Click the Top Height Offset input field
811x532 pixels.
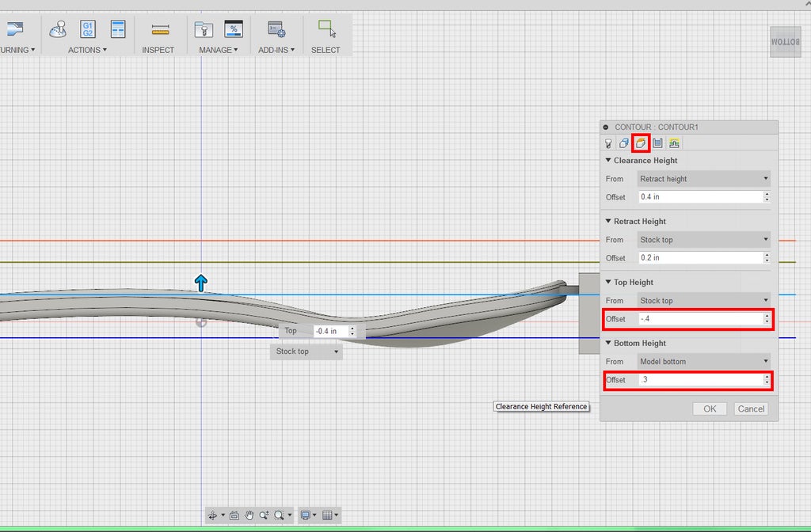(699, 319)
